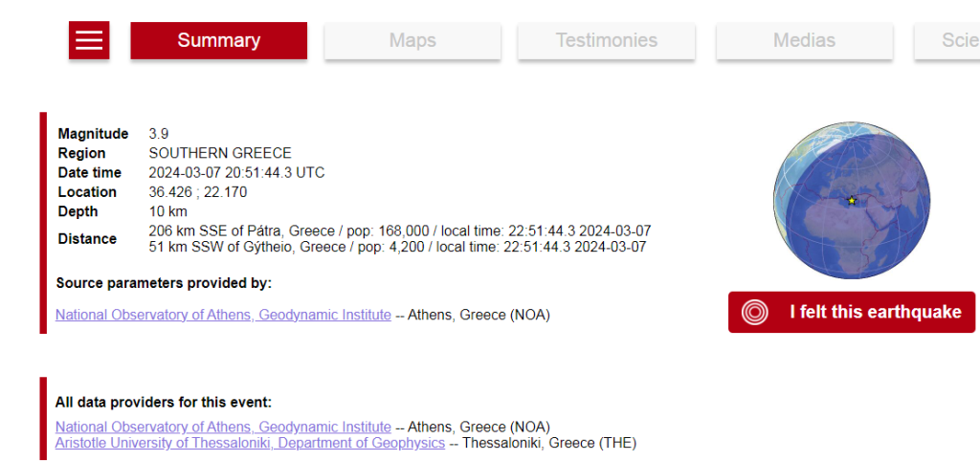Open the Testimonies tab

tap(606, 40)
